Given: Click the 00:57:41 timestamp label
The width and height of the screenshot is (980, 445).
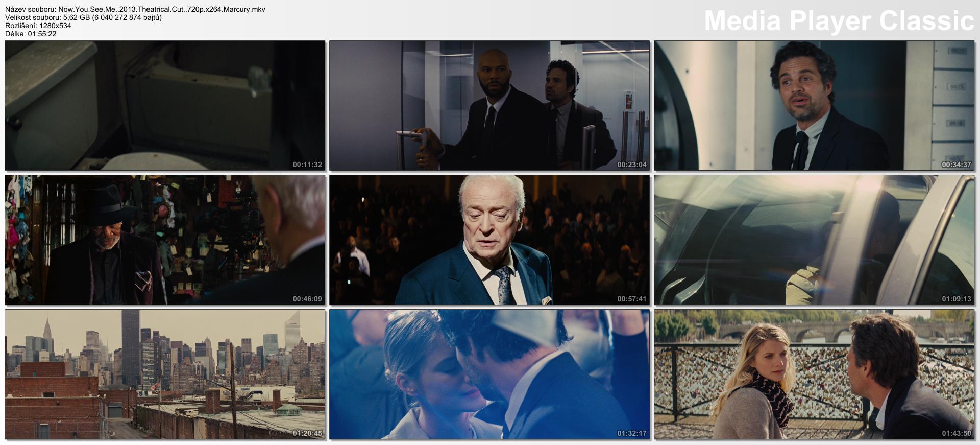Looking at the screenshot, I should [631, 299].
